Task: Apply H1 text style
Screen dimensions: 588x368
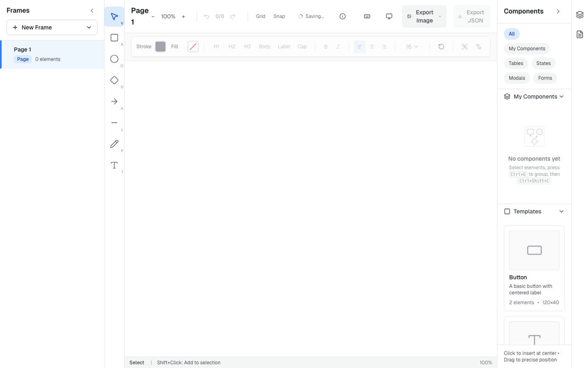Action: click(216, 46)
